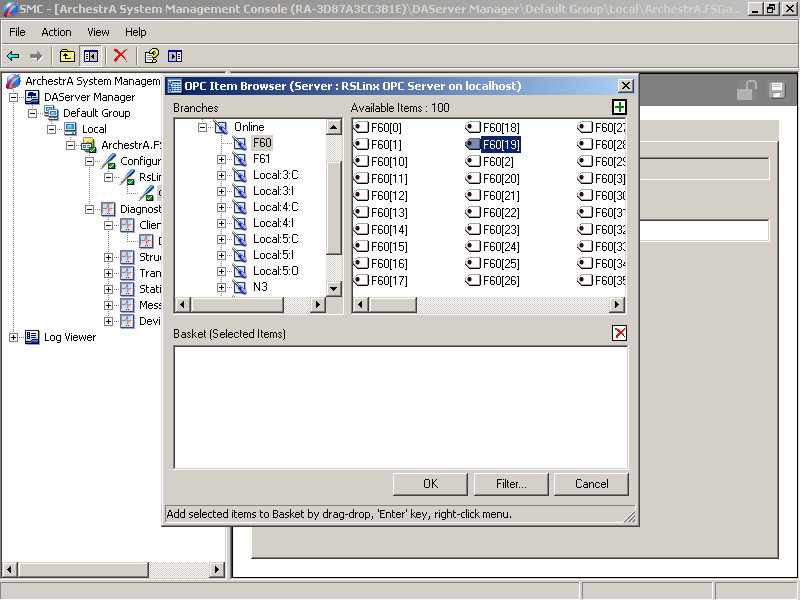The height and width of the screenshot is (600, 800).
Task: Click the Filter... button
Action: pyautogui.click(x=511, y=484)
